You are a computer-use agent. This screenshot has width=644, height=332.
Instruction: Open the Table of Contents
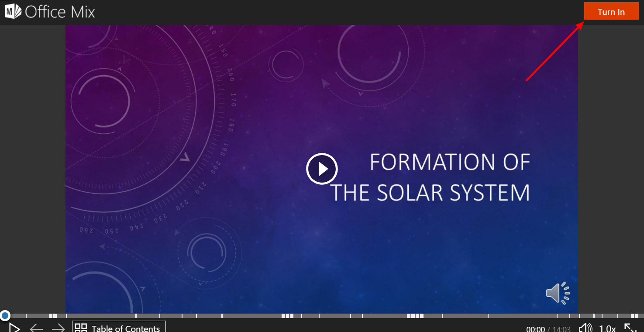[x=119, y=327]
